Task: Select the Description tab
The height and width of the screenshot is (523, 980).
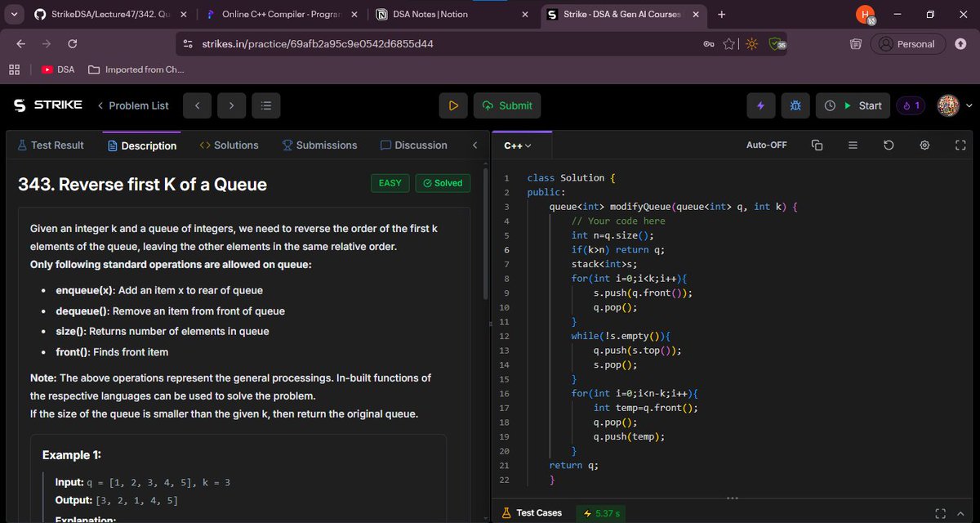Action: point(142,145)
